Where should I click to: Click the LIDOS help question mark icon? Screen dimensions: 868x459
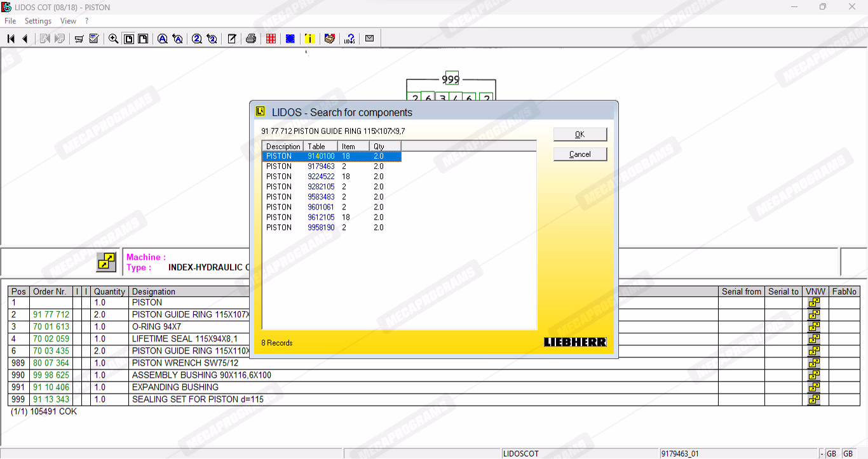click(349, 39)
